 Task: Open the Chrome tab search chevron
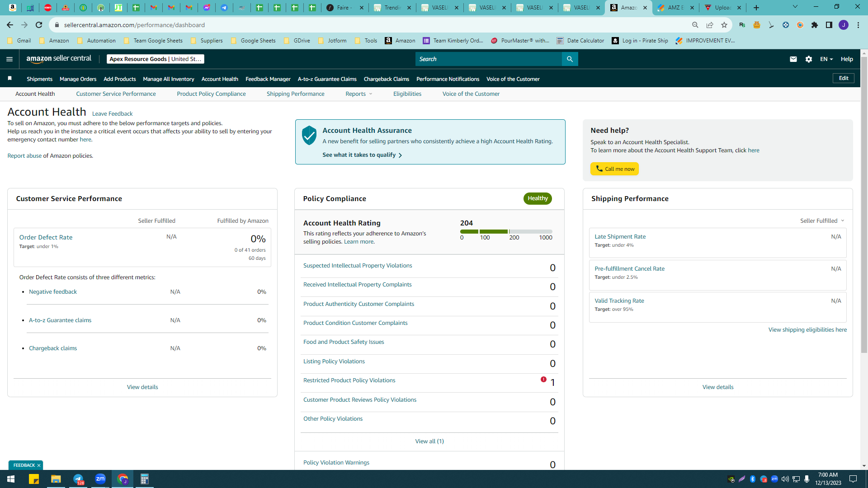pyautogui.click(x=795, y=7)
